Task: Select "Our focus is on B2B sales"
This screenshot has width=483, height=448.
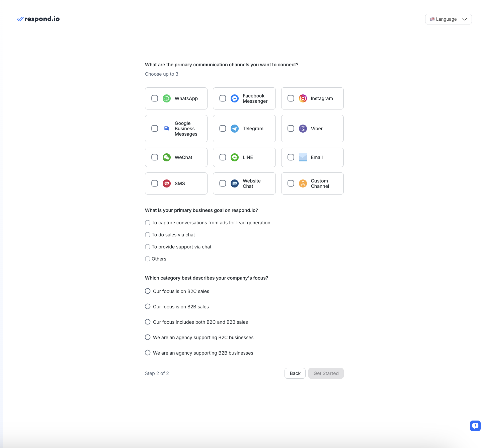Action: 148,307
